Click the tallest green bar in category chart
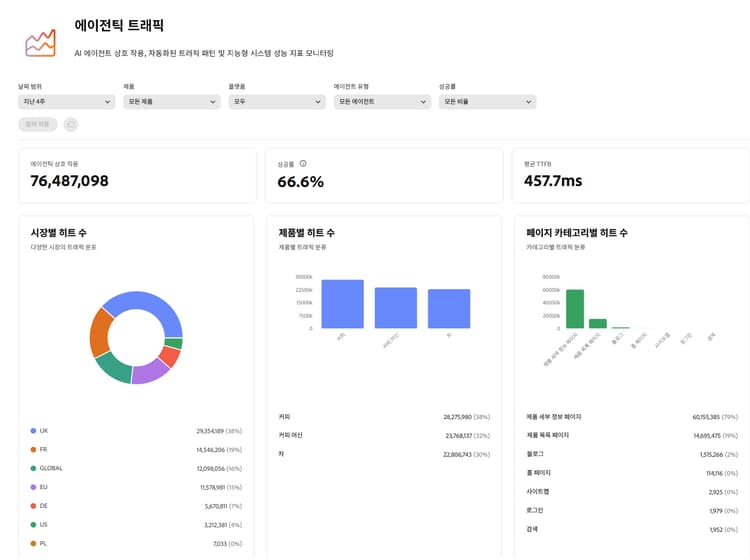Screen dimensions: 750x560 pos(575,309)
